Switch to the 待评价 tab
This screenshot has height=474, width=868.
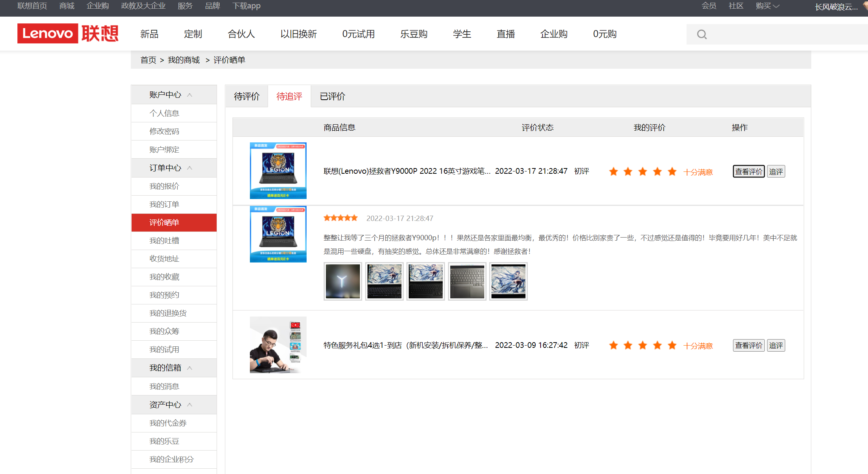[x=247, y=96]
